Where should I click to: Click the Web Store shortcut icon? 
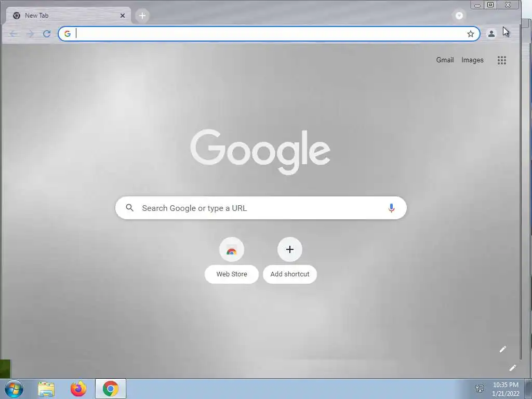tap(232, 250)
